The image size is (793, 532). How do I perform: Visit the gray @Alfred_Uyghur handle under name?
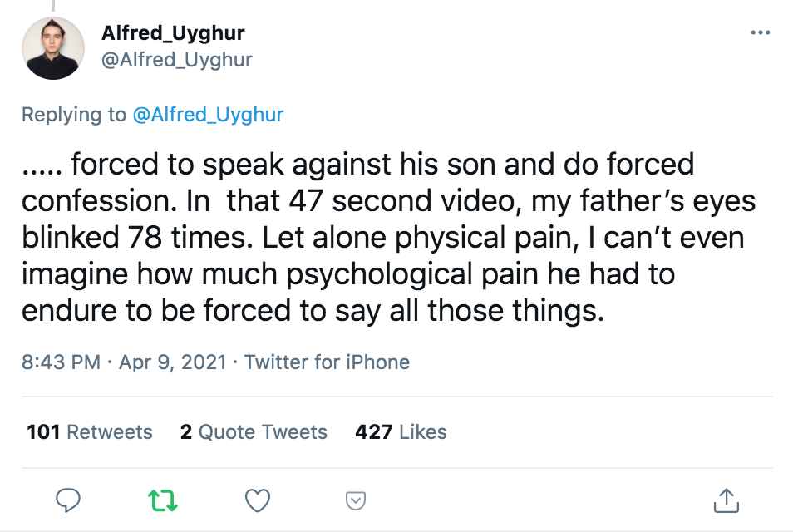tap(176, 60)
